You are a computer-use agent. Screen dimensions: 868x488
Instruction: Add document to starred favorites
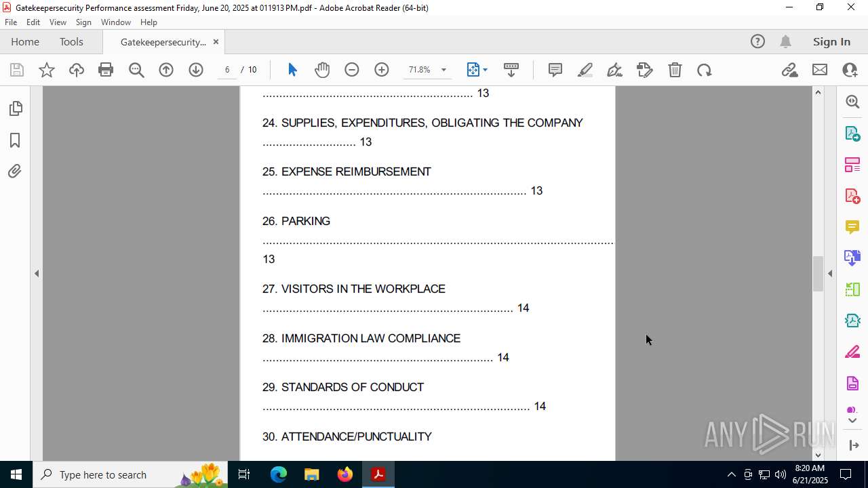(47, 70)
